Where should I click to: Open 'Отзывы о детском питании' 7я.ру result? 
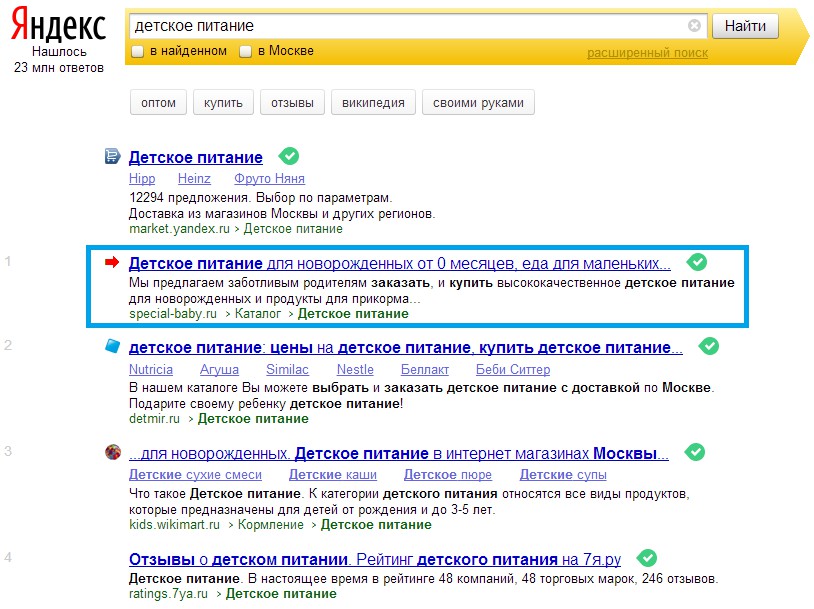pyautogui.click(x=375, y=560)
